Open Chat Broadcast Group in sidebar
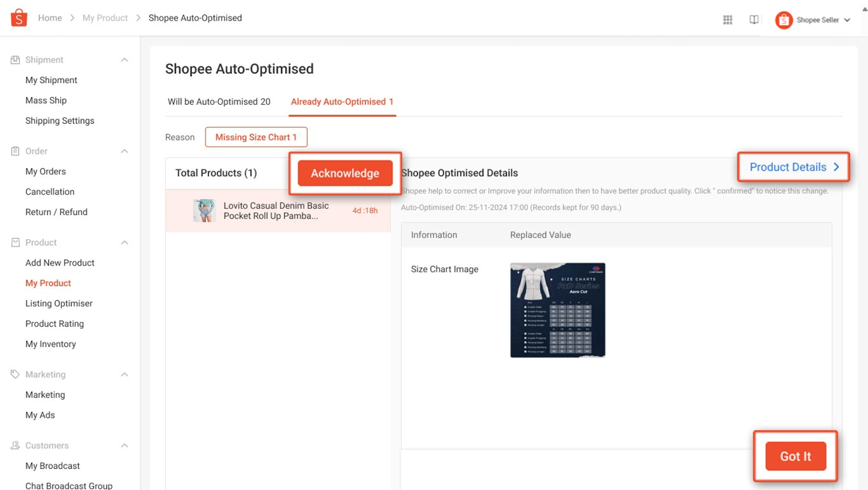 click(69, 486)
